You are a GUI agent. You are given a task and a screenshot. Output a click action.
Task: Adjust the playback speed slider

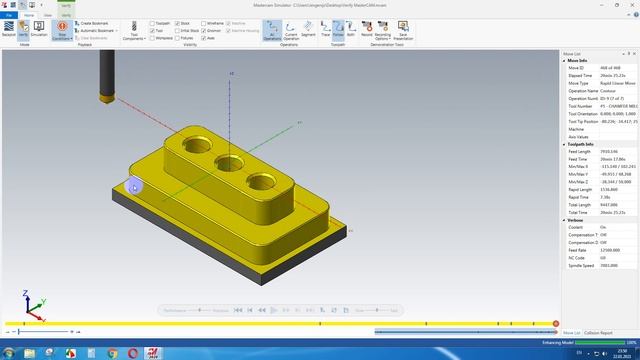pyautogui.click(x=377, y=310)
